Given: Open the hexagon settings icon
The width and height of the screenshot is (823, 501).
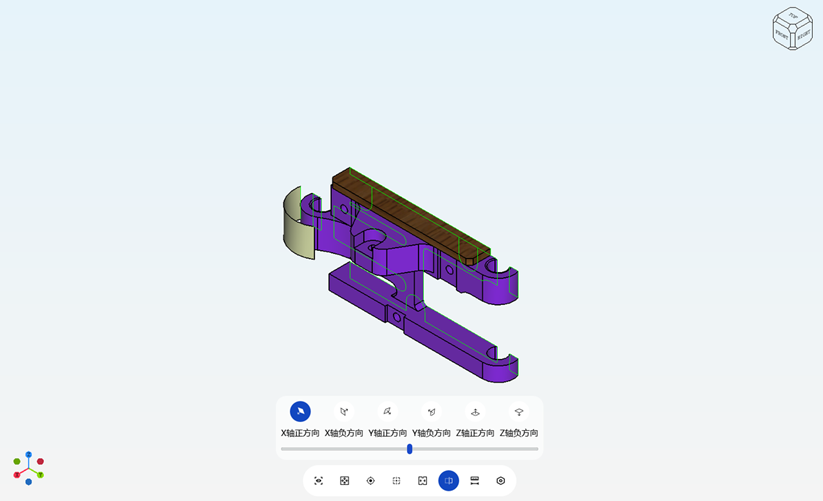Looking at the screenshot, I should click(x=501, y=481).
